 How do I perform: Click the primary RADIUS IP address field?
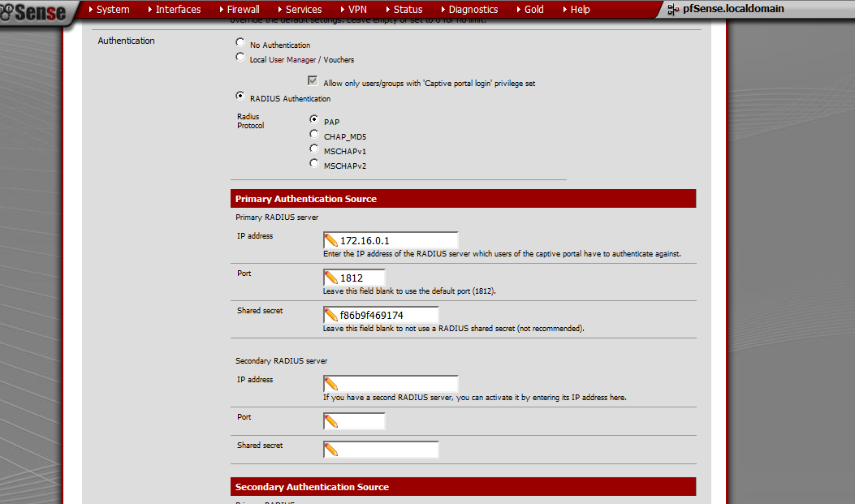(x=397, y=240)
